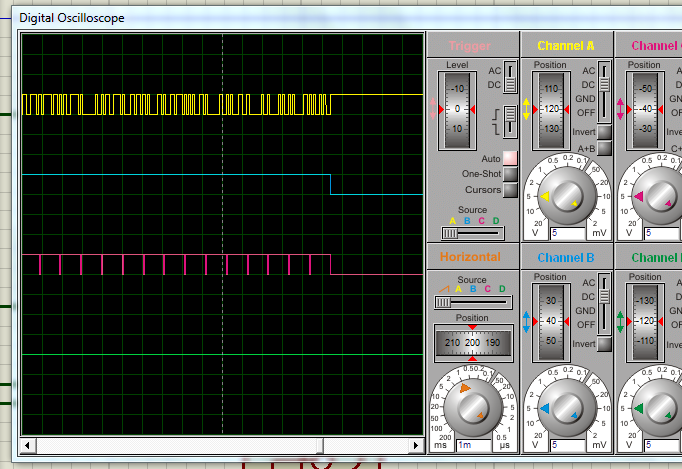Click Channel D voltage scale knob
Screen dimensions: 682x469
pyautogui.click(x=661, y=408)
